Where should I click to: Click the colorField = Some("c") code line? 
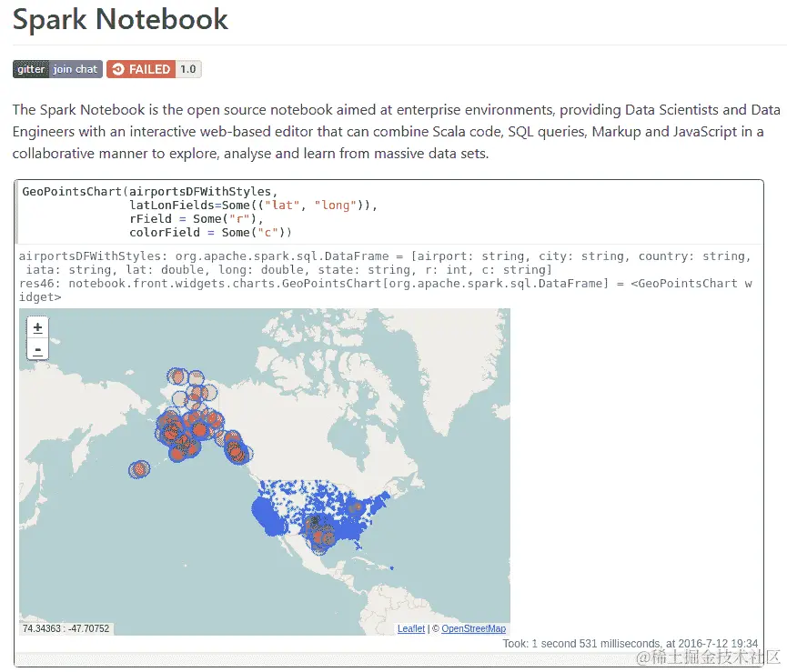click(x=210, y=233)
